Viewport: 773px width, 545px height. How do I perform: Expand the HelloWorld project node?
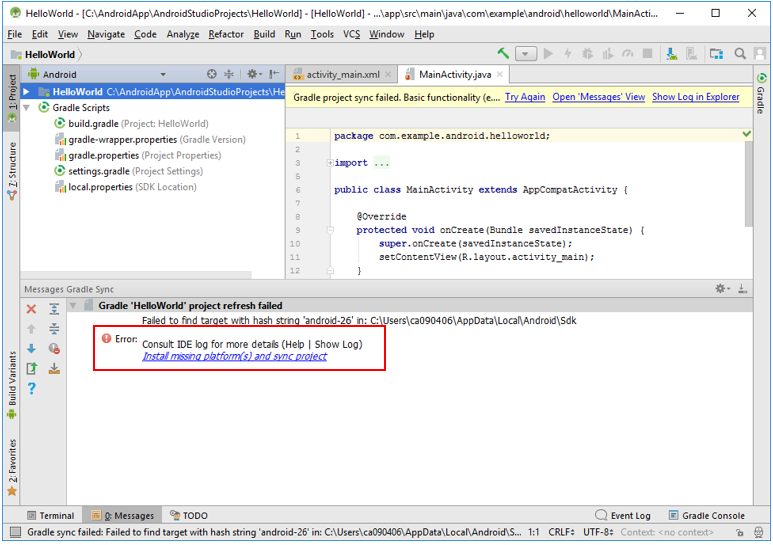pyautogui.click(x=27, y=92)
